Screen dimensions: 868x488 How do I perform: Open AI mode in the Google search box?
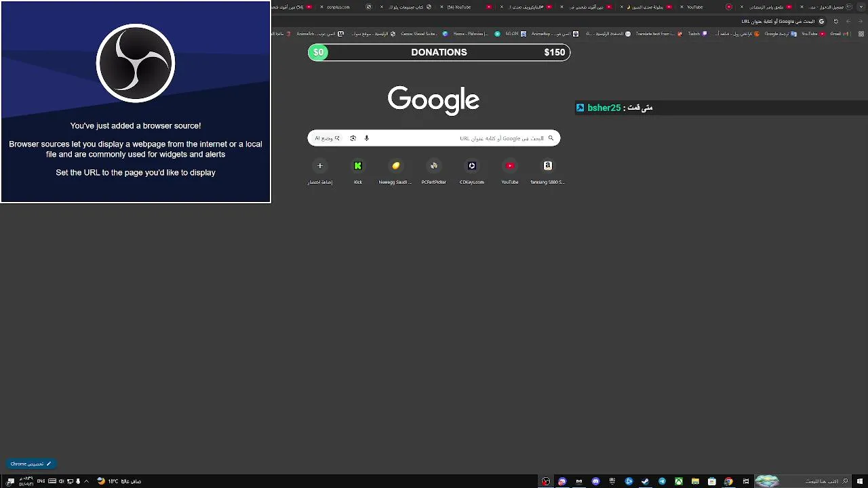pyautogui.click(x=327, y=138)
